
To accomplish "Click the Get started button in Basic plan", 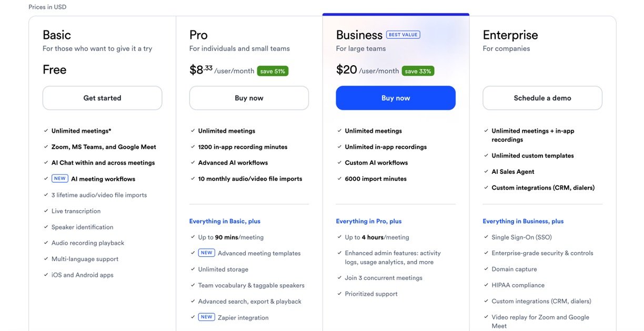I will coord(102,98).
